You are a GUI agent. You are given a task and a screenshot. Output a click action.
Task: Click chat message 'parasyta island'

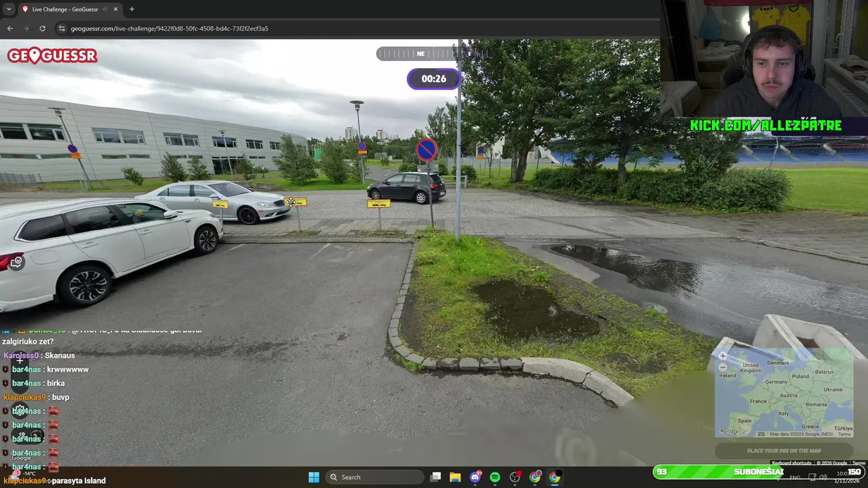click(79, 481)
